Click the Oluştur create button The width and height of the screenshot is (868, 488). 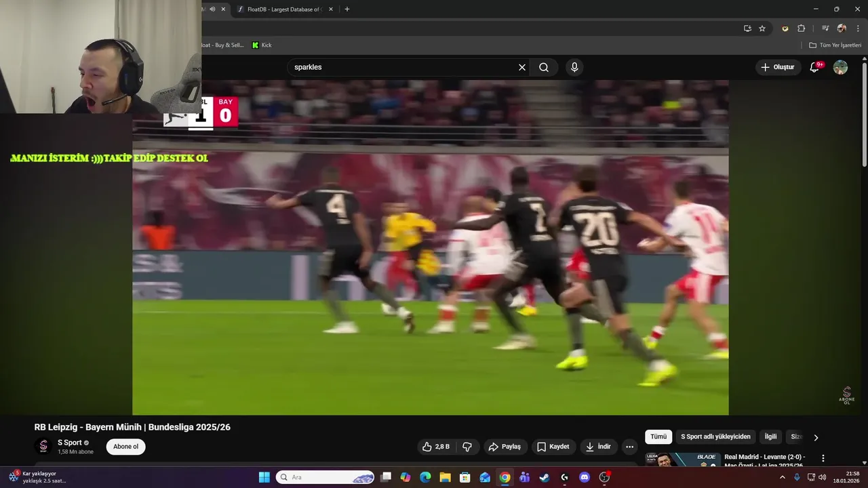click(778, 67)
